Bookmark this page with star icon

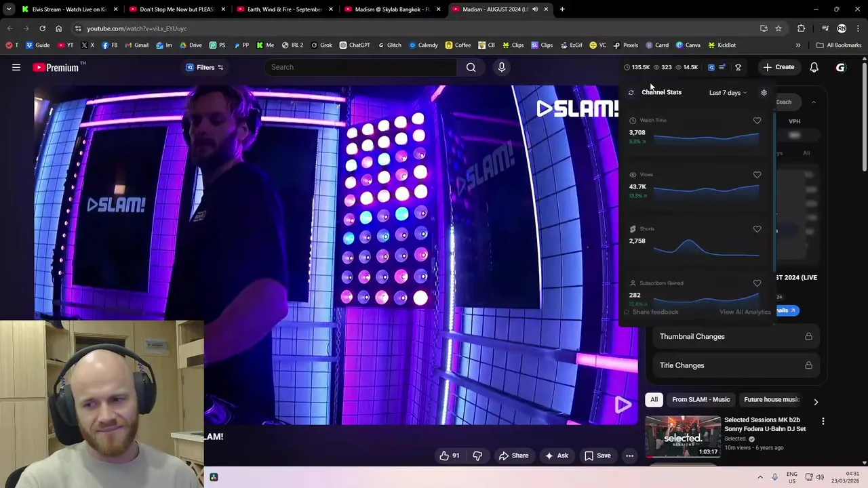point(778,28)
